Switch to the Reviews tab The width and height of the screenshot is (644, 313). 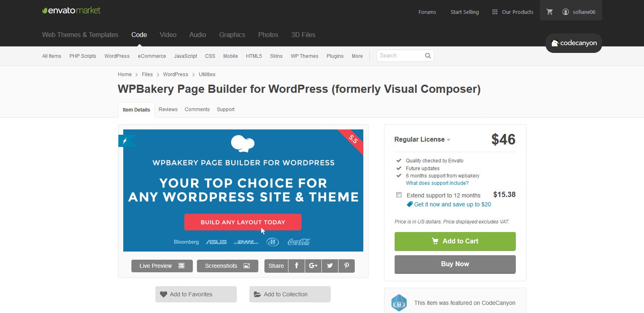coord(168,109)
